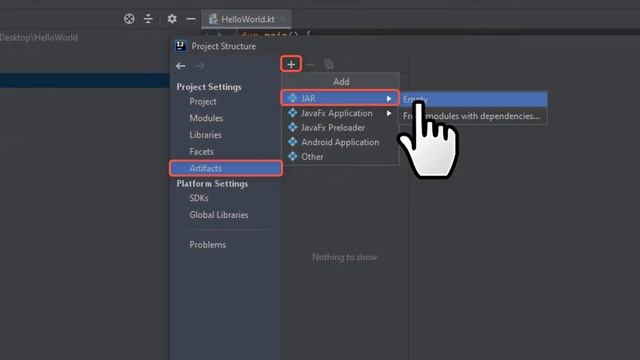
Task: Click the back arrow in Project Structure
Action: coord(181,66)
